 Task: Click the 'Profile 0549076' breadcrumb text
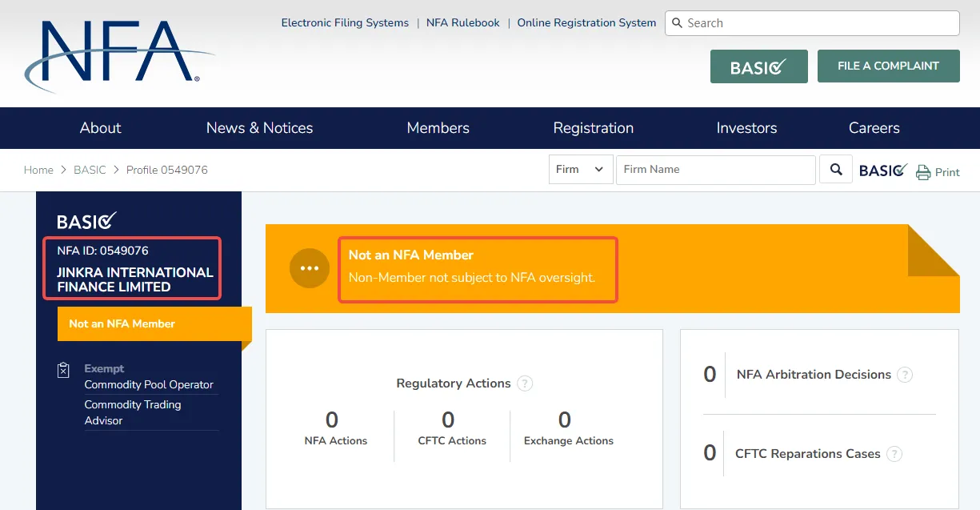point(167,170)
